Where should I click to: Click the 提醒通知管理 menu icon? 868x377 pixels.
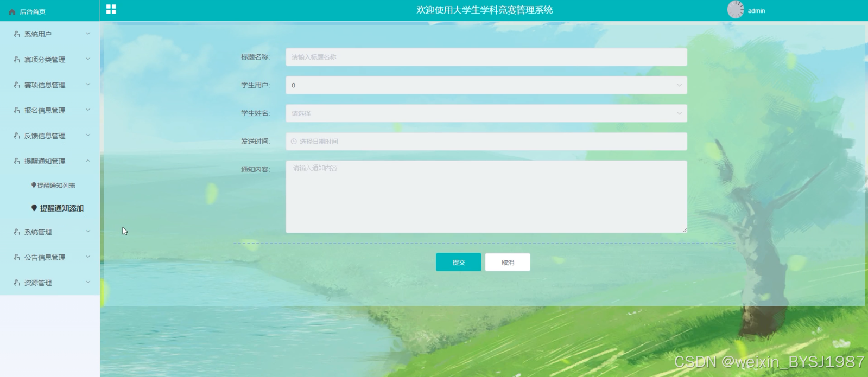[17, 161]
